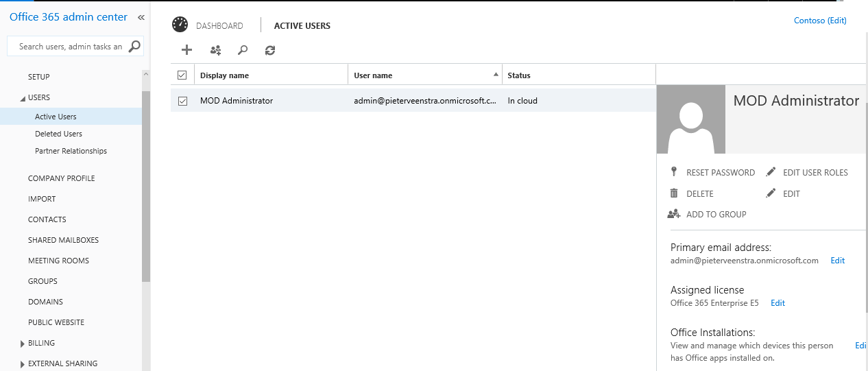Collapse the USERS tree section
This screenshot has width=868, height=371.
(23, 98)
